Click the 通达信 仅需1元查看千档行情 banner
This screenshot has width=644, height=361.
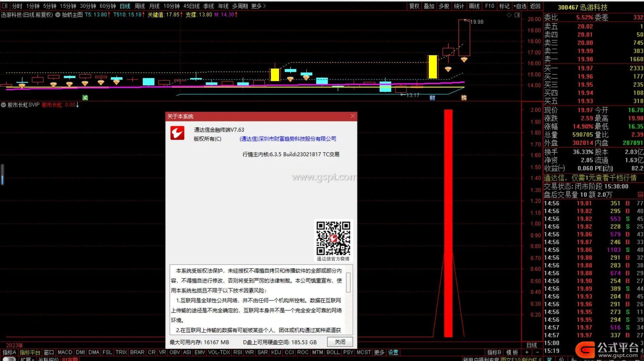pyautogui.click(x=590, y=178)
